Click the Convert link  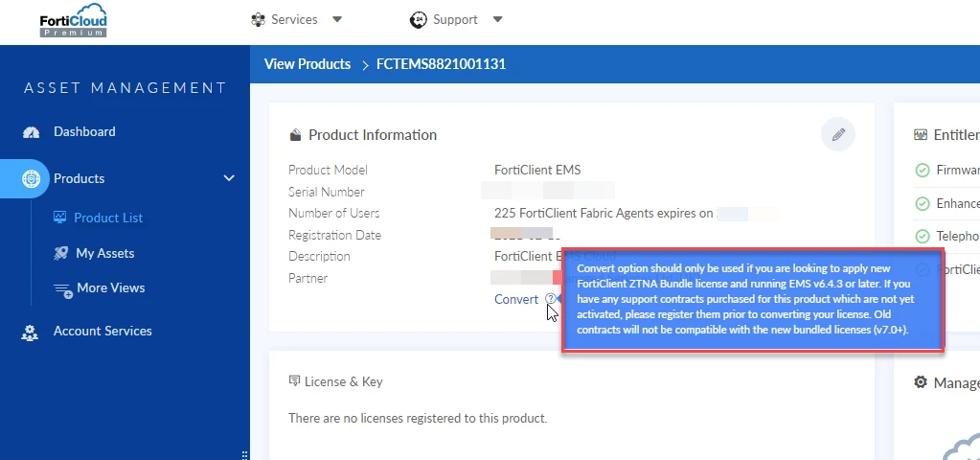tap(516, 299)
